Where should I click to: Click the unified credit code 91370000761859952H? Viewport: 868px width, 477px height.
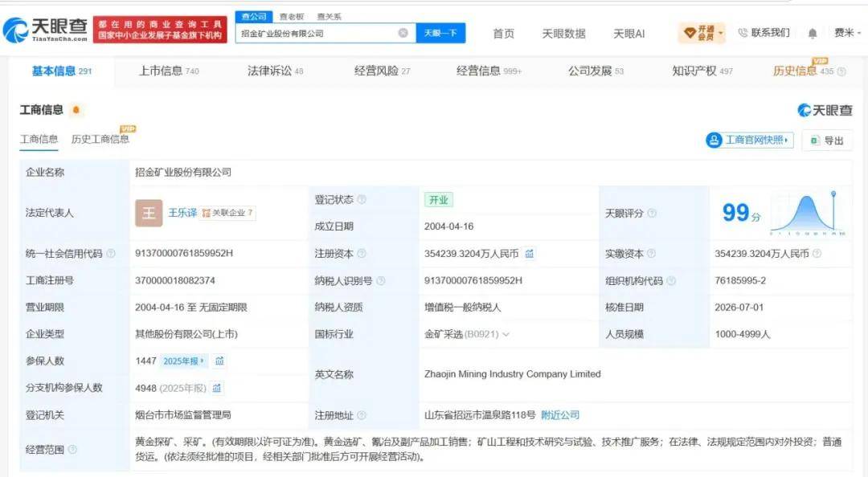(x=184, y=254)
